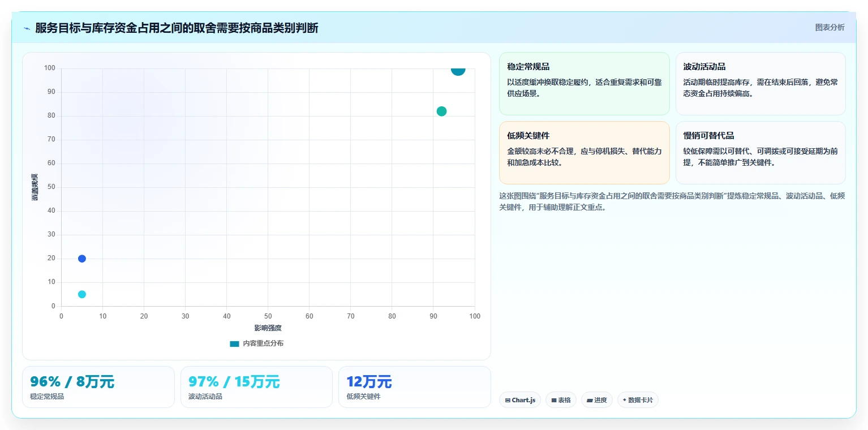Click the summary paragraph starting 这张图围绕
868x430 pixels.
pyautogui.click(x=672, y=201)
